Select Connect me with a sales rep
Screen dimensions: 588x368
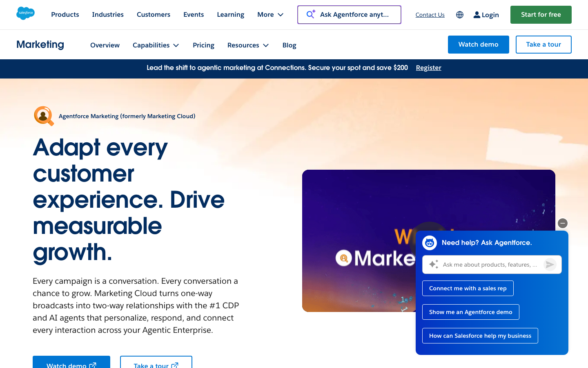pos(468,288)
